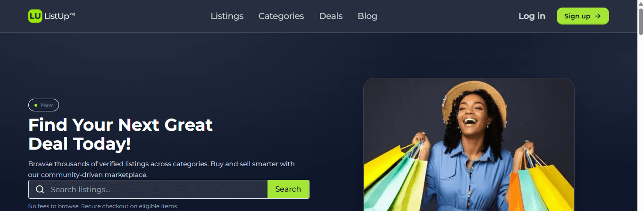Click the green Search button

288,189
